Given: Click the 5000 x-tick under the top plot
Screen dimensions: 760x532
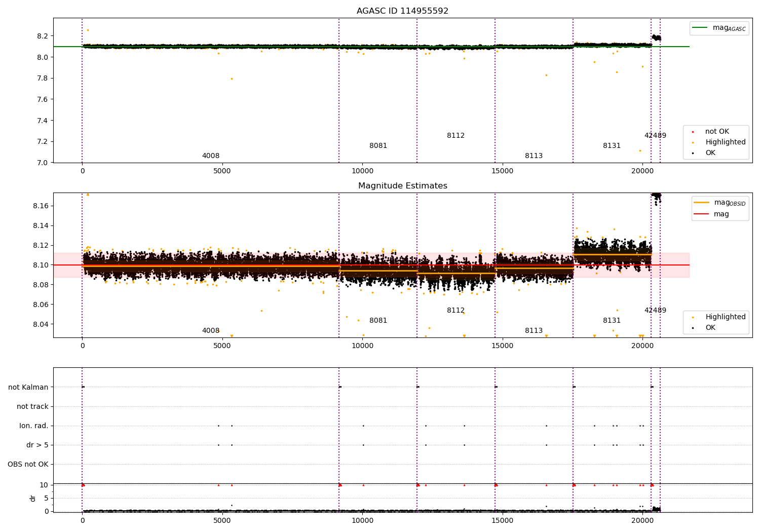Looking at the screenshot, I should point(222,171).
